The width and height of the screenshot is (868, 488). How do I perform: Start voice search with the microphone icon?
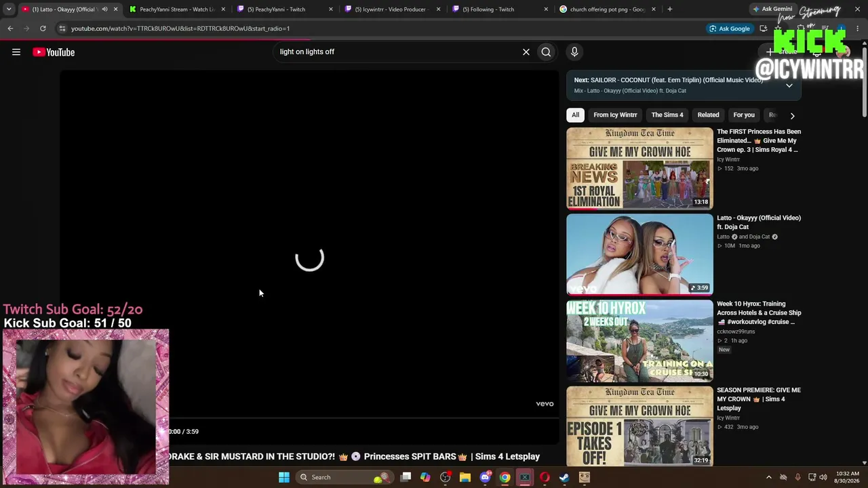574,52
